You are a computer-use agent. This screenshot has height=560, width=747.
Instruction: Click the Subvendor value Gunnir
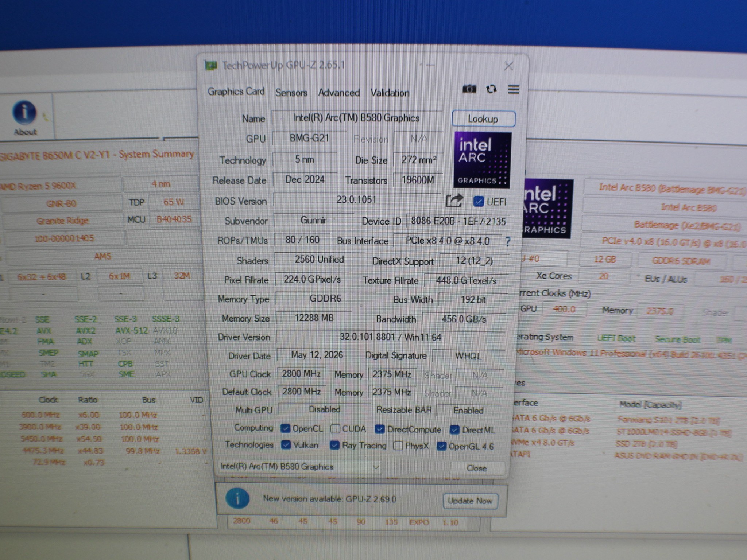(x=313, y=220)
